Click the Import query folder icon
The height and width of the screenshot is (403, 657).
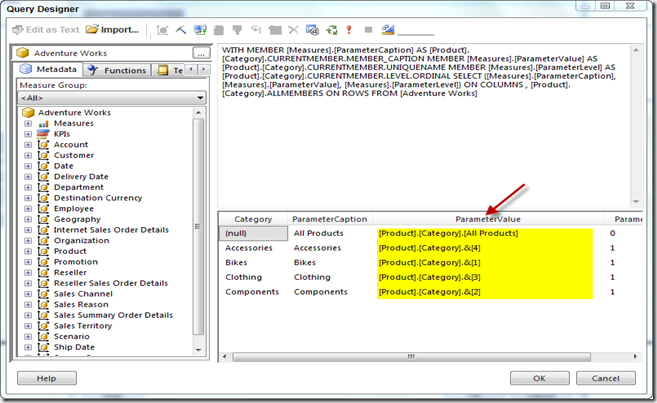click(92, 29)
